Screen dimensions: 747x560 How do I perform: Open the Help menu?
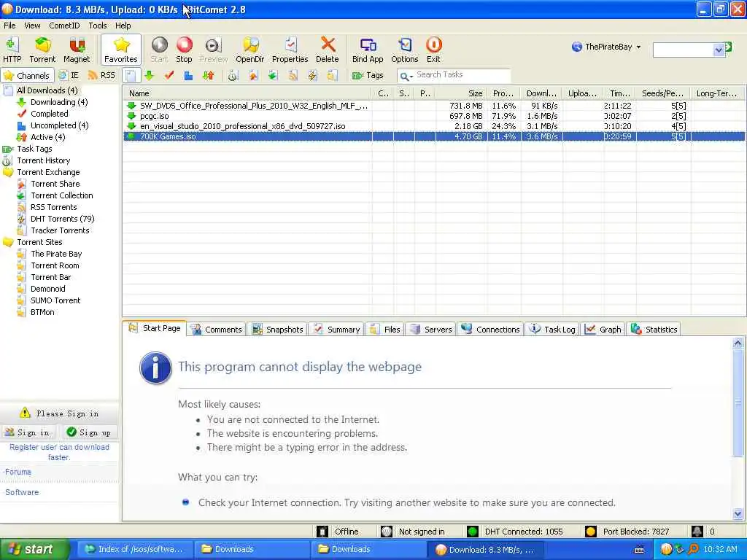(123, 26)
